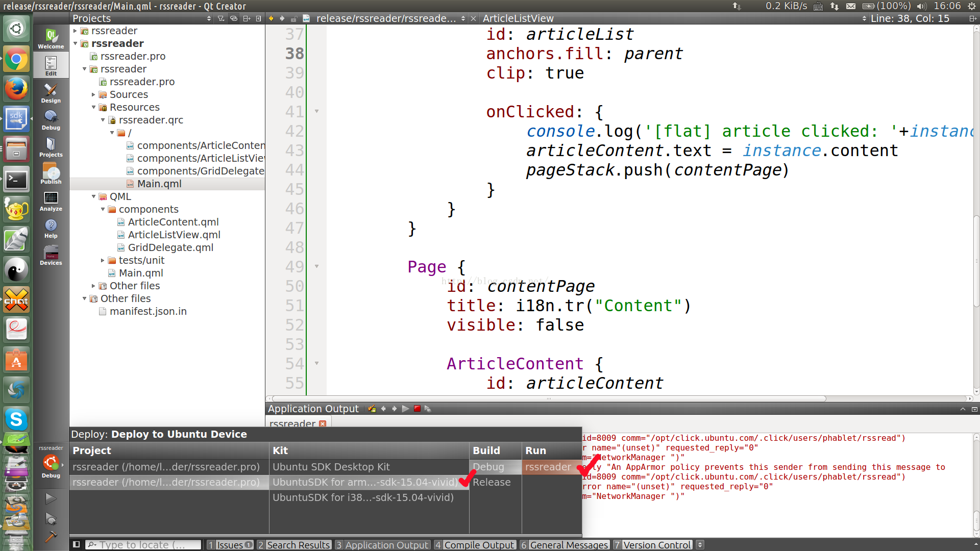Screen dimensions: 980x551
Task: Open the Projects view selector dropdown
Action: coord(142,18)
